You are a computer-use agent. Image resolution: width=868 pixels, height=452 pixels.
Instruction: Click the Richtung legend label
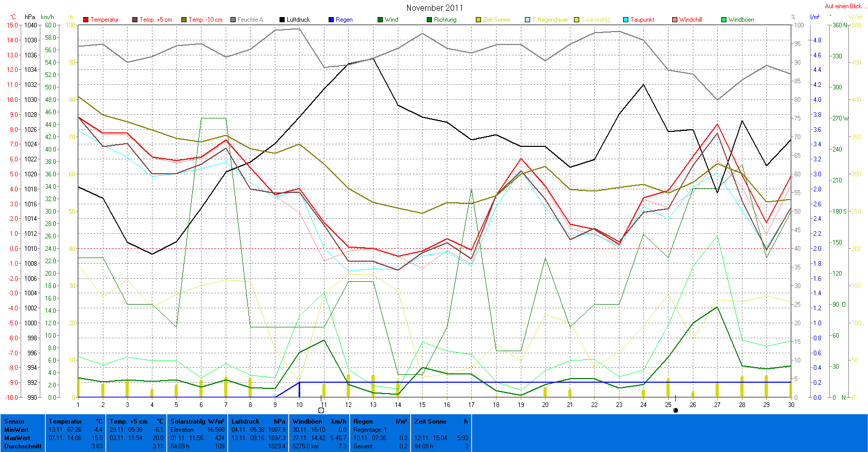[445, 20]
